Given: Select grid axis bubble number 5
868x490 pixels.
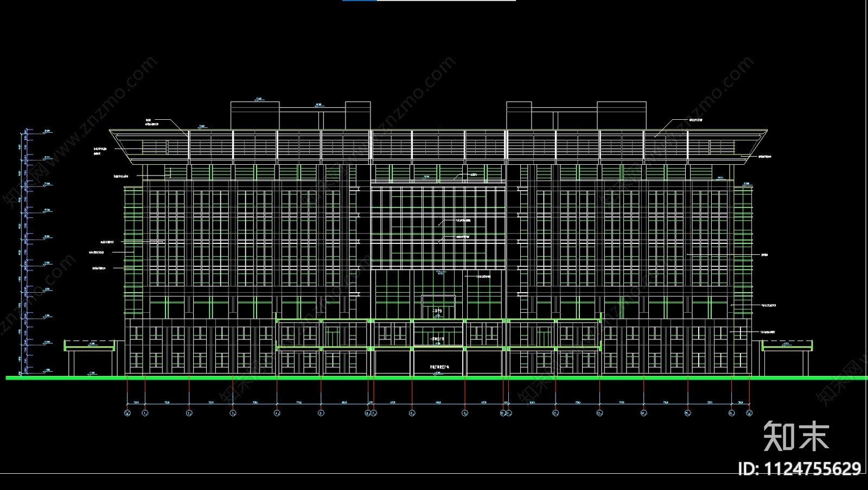Looking at the screenshot, I should point(321,413).
